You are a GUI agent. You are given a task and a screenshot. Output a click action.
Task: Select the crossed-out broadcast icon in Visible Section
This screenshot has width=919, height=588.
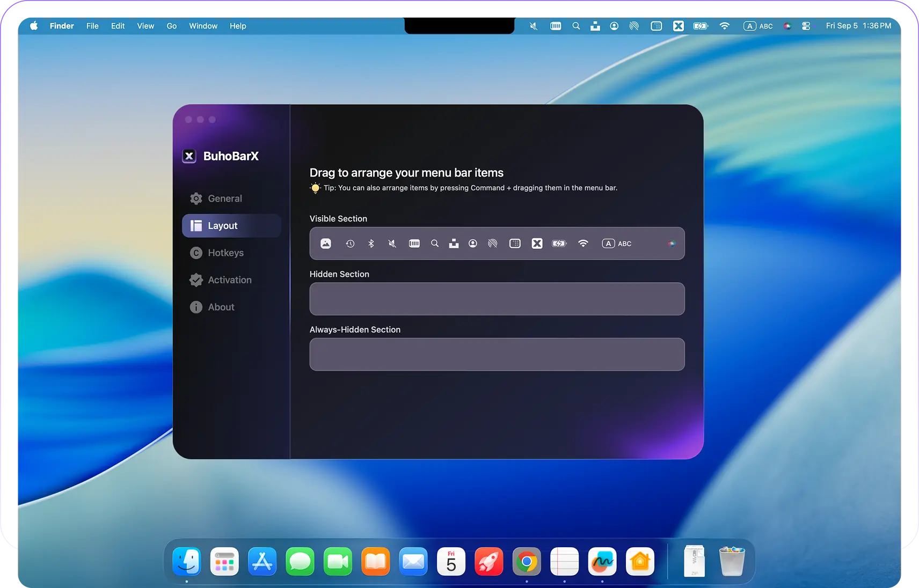(x=493, y=244)
